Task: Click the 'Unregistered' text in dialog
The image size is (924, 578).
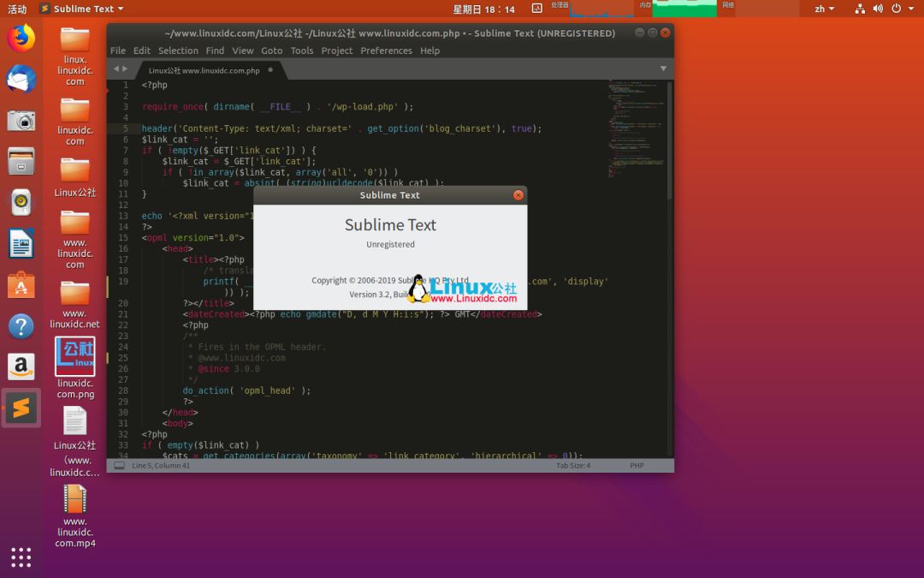Action: pyautogui.click(x=390, y=244)
